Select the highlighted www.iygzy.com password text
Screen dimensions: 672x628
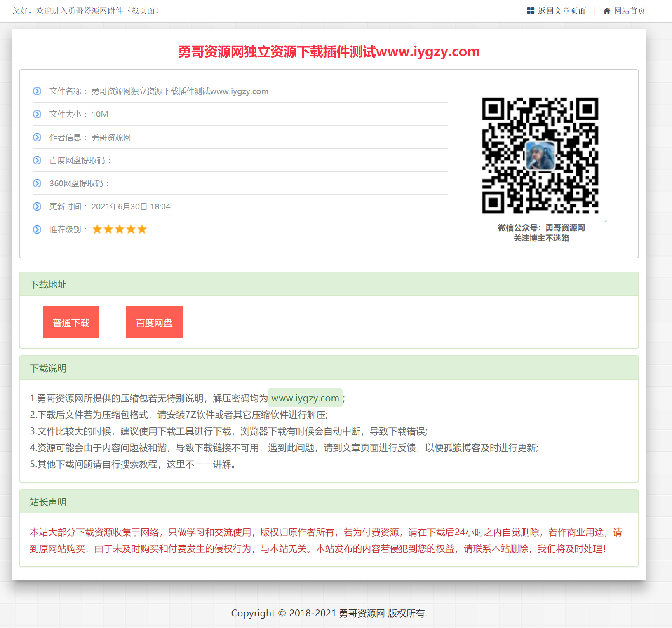pyautogui.click(x=305, y=398)
